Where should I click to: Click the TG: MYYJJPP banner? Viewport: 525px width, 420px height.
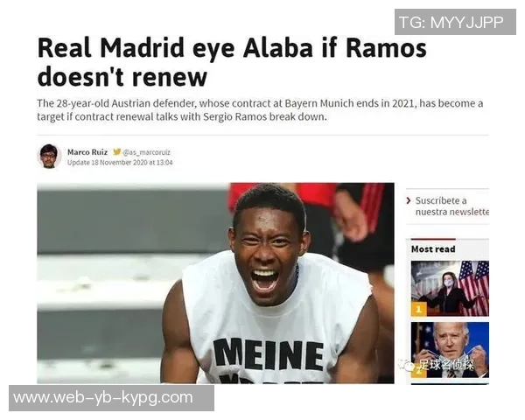(x=455, y=22)
